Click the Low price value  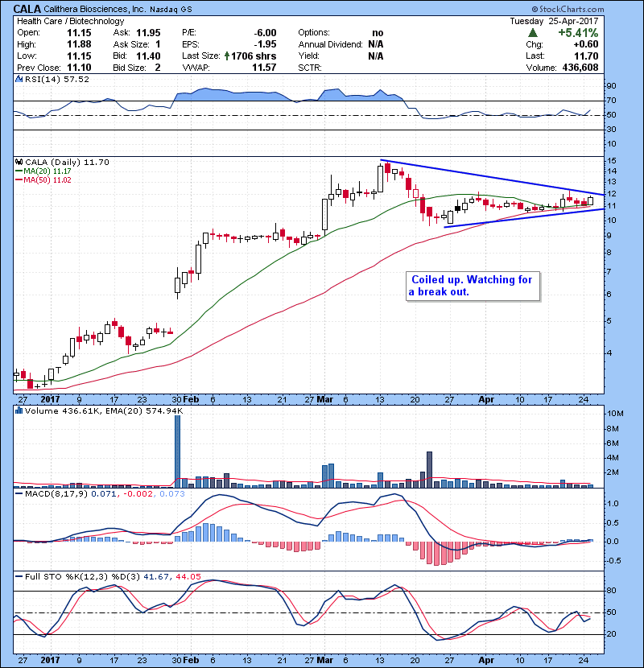tap(79, 56)
